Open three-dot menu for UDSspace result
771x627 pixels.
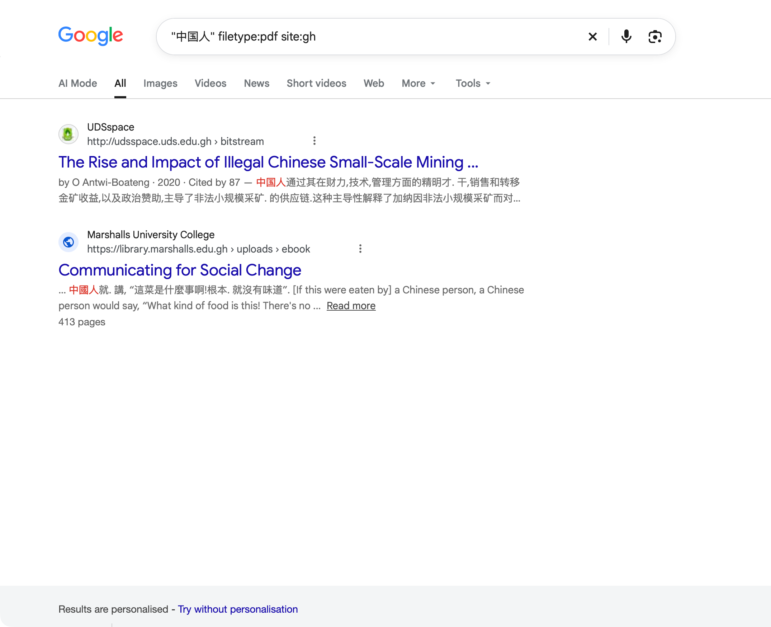[314, 141]
